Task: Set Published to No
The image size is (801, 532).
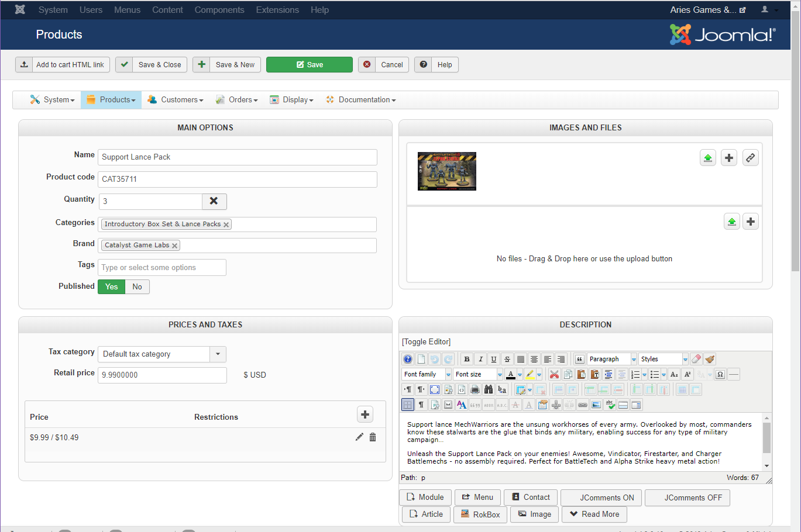Action: click(x=137, y=286)
